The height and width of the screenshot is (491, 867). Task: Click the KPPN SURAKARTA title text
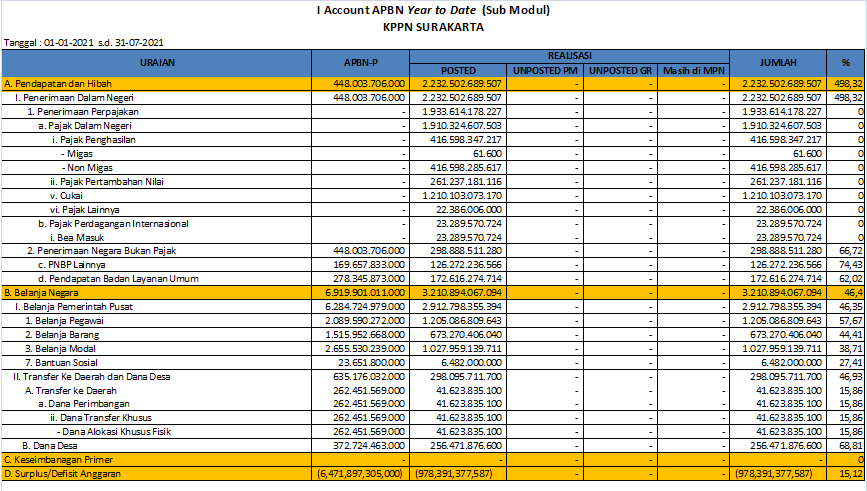click(433, 27)
